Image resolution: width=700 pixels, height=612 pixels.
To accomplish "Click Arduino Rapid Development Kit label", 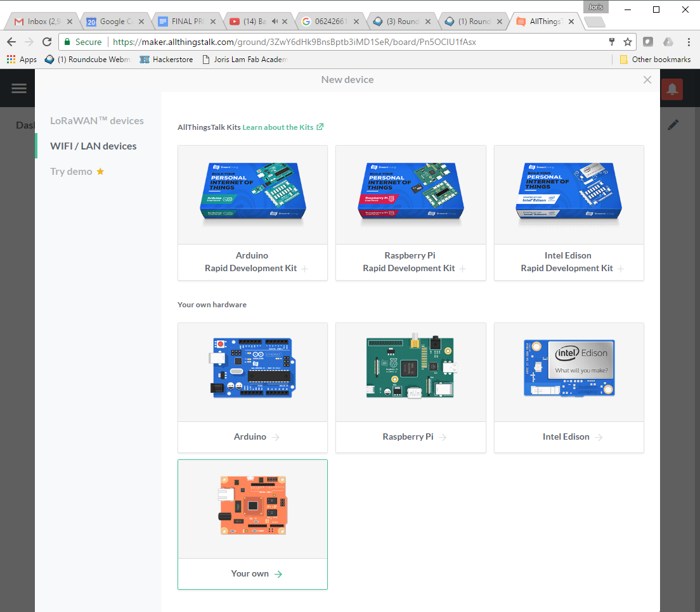I will coord(251,262).
